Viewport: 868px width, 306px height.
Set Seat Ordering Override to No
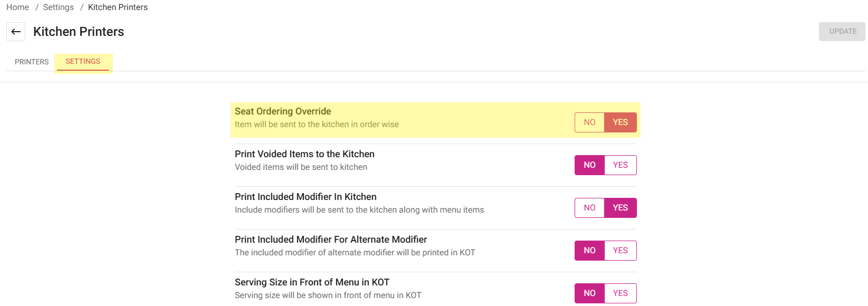click(x=589, y=122)
